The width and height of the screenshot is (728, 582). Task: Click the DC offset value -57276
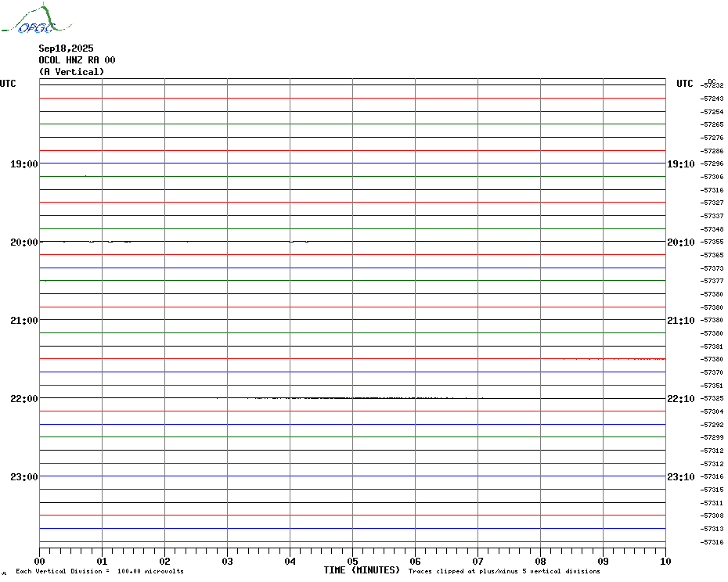click(x=712, y=138)
